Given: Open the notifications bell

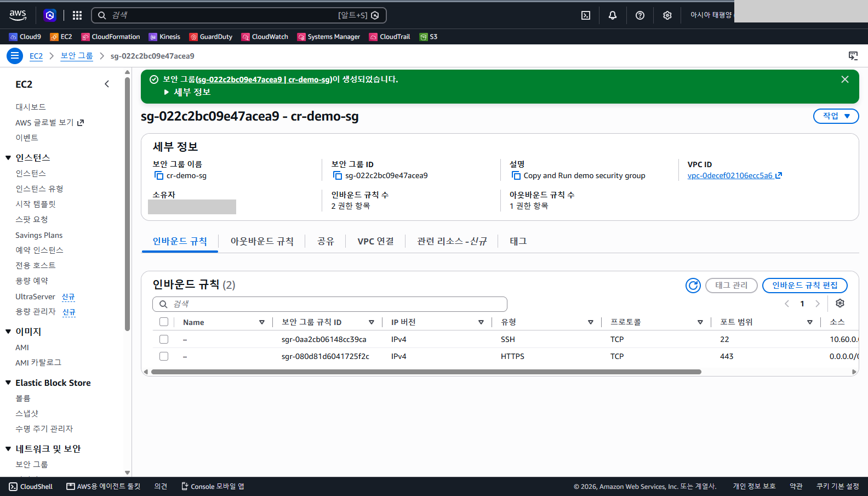Looking at the screenshot, I should (x=613, y=15).
